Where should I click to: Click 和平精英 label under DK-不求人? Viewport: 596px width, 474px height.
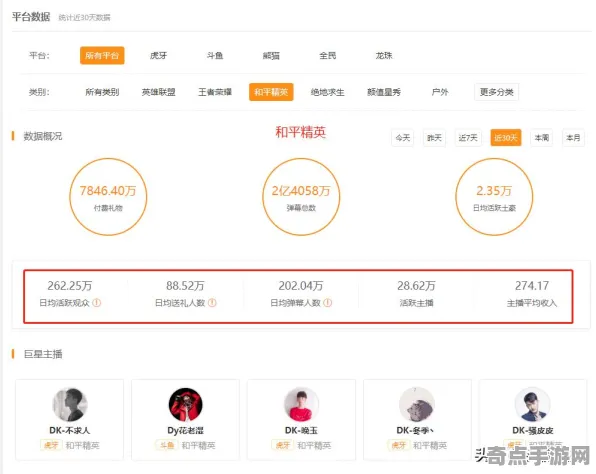pos(82,445)
